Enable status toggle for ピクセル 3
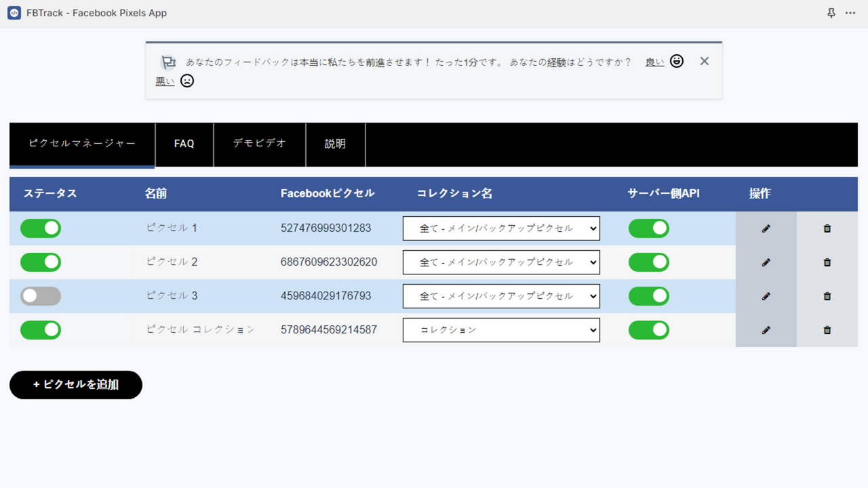Image resolution: width=868 pixels, height=488 pixels. tap(41, 296)
